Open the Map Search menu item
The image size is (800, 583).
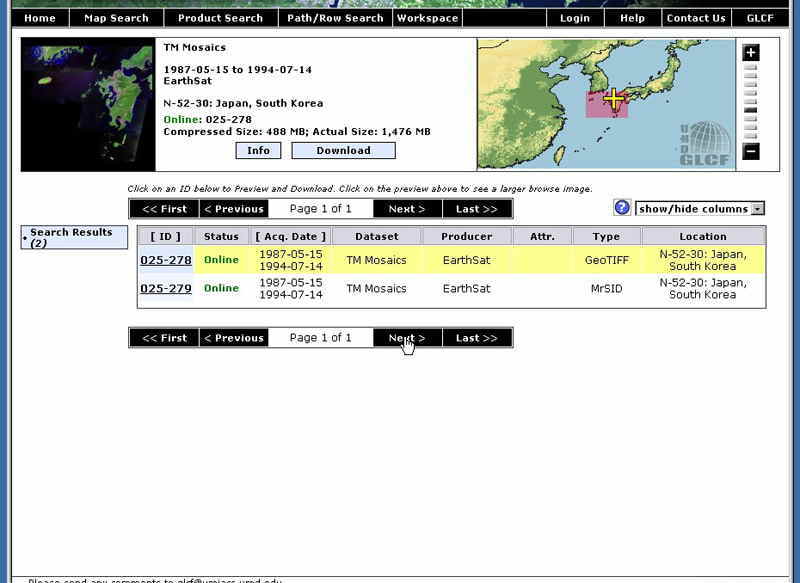point(116,18)
